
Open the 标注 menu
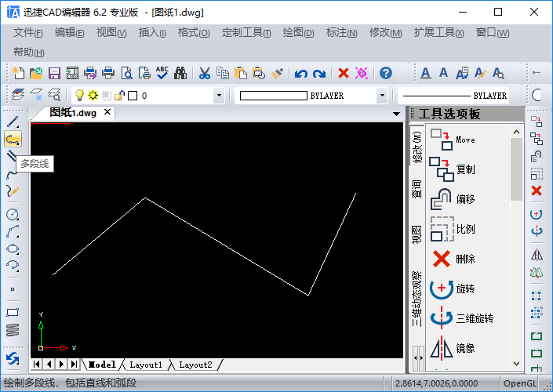click(342, 33)
